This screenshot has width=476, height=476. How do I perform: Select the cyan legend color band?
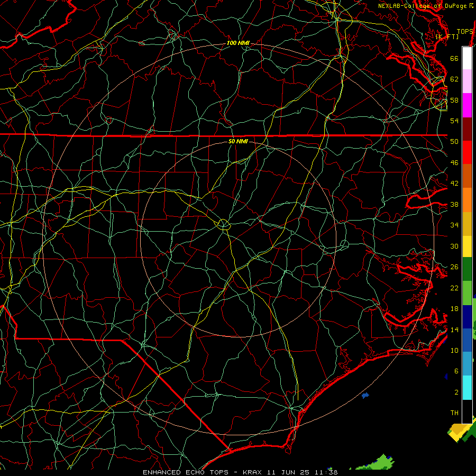[x=467, y=388]
